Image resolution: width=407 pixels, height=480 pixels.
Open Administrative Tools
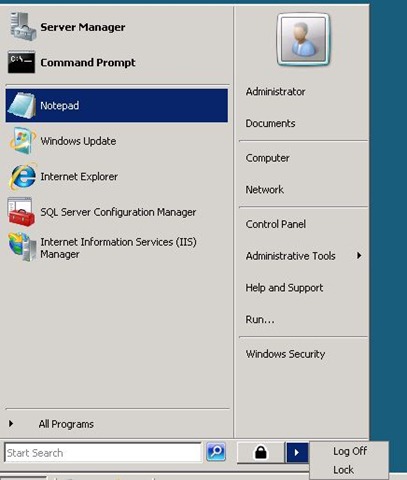(x=290, y=256)
